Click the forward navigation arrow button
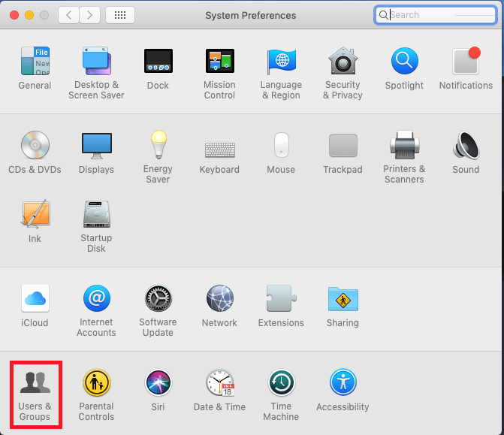Screen dimensions: 504x435 pos(89,15)
